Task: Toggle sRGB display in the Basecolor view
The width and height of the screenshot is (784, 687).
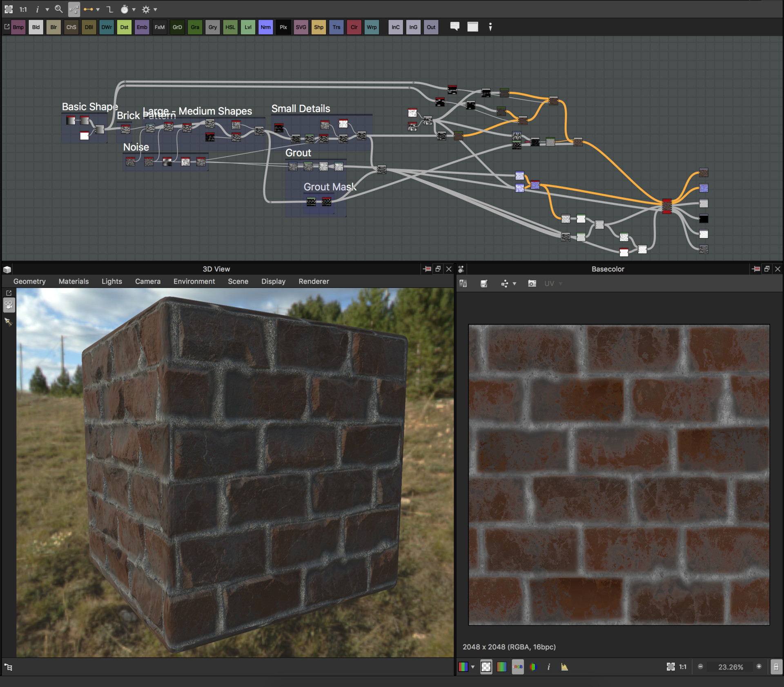Action: click(518, 667)
